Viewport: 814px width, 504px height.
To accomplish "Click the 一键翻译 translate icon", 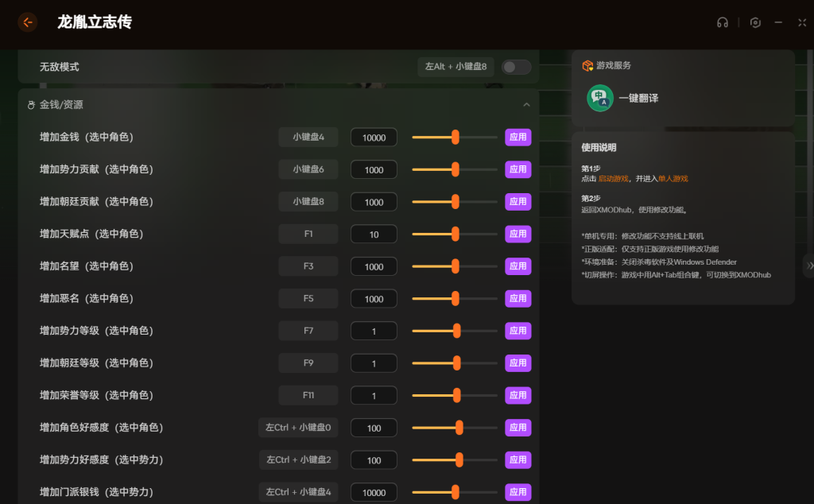I will pyautogui.click(x=599, y=98).
